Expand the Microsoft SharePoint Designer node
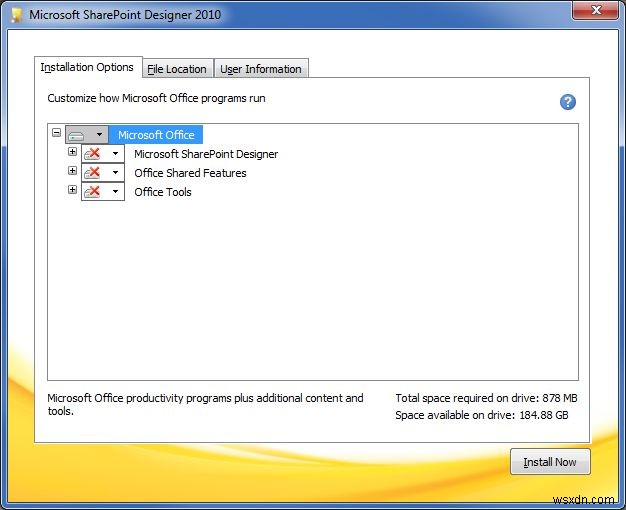Viewport: 626px width, 510px height. pyautogui.click(x=72, y=151)
